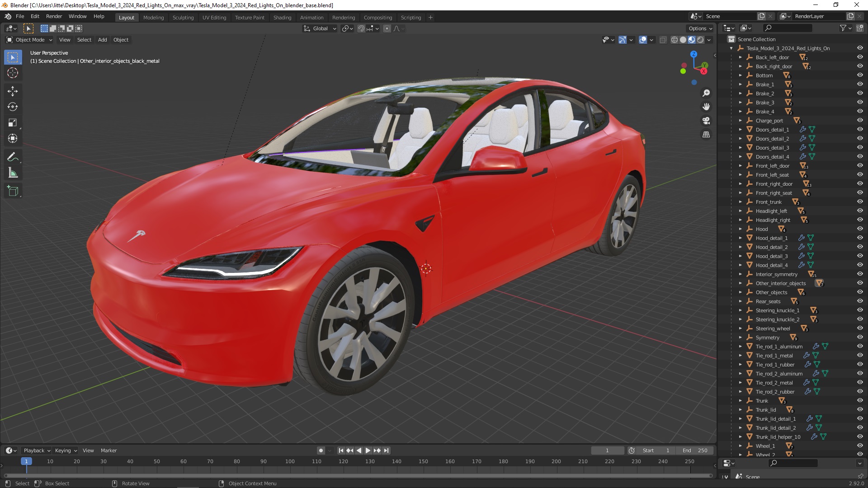Screen dimensions: 868x488
Task: Click the viewport zoom magnifier icon
Action: click(706, 93)
